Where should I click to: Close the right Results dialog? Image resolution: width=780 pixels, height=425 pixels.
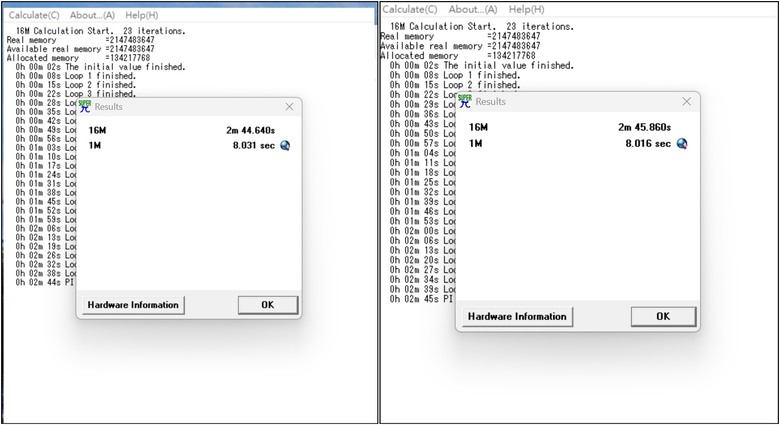(x=687, y=102)
